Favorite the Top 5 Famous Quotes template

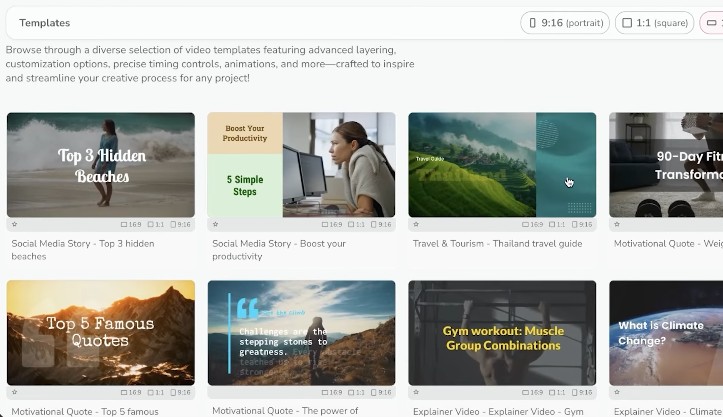click(14, 393)
